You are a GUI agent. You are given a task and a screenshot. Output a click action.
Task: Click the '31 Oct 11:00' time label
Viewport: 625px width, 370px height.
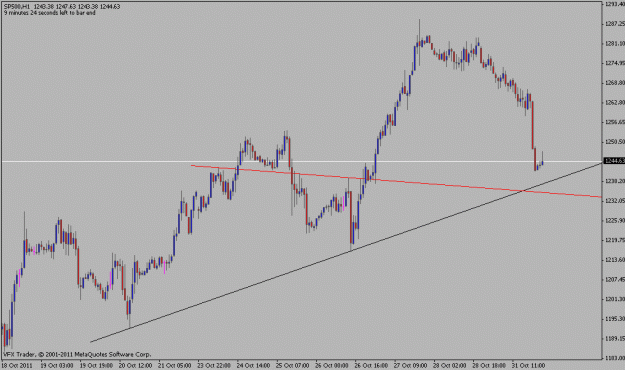tap(528, 365)
